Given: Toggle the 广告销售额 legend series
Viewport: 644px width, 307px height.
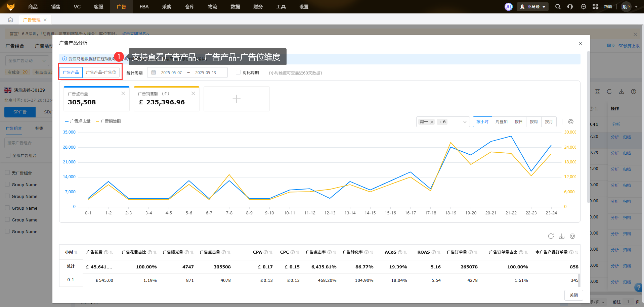Looking at the screenshot, I should [x=109, y=121].
